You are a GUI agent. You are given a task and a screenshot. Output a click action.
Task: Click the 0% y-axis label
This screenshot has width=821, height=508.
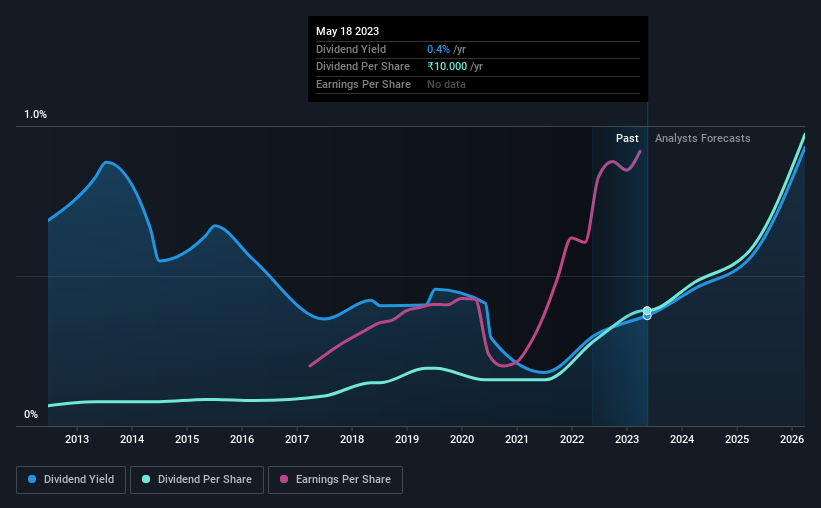coord(31,414)
